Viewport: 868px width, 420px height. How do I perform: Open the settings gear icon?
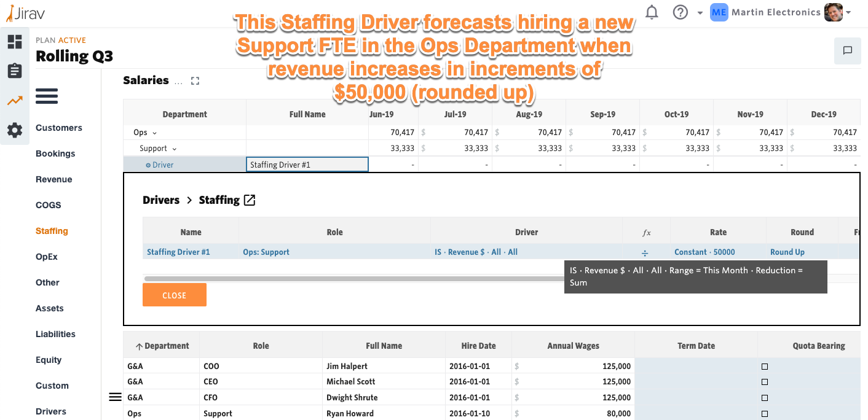coord(14,130)
